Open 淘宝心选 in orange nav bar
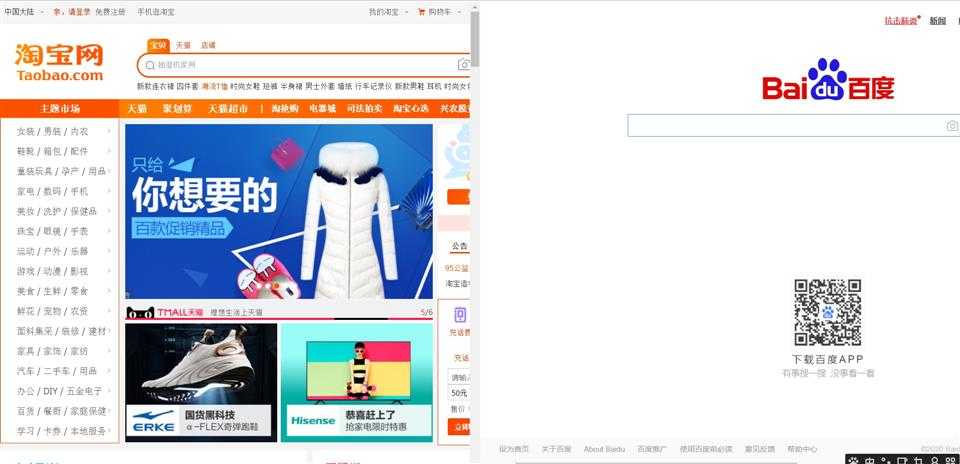The image size is (960, 464). click(x=411, y=108)
